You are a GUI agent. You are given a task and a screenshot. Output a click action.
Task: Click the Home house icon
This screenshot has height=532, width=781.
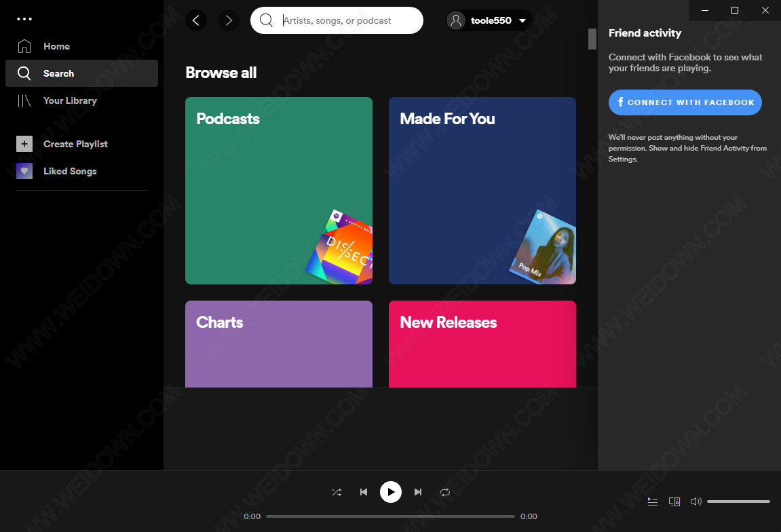tap(24, 46)
